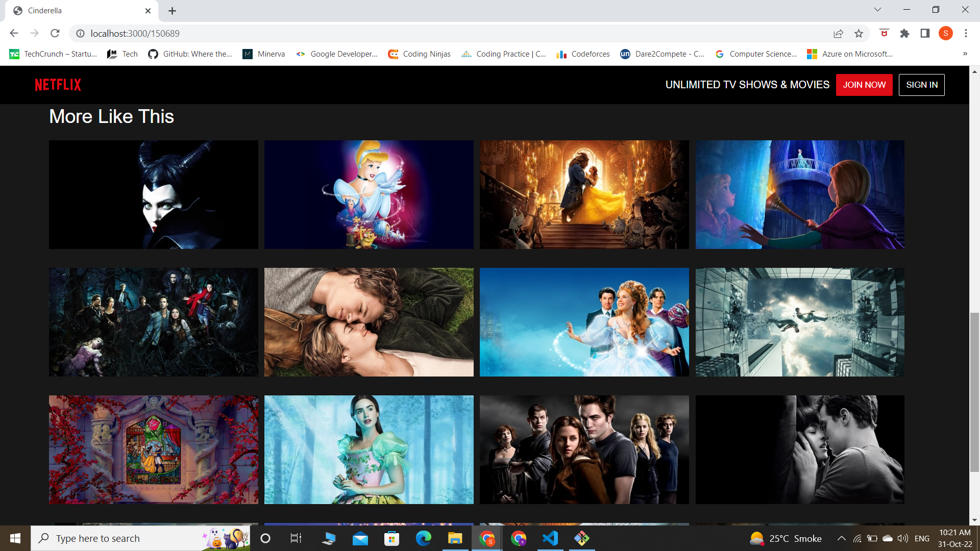Launch Visual Studio Code from the taskbar
This screenshot has height=551, width=980.
click(549, 538)
